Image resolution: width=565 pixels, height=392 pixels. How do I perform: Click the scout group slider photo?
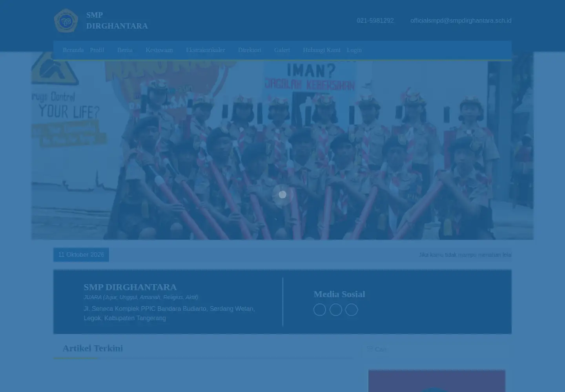pos(282,146)
